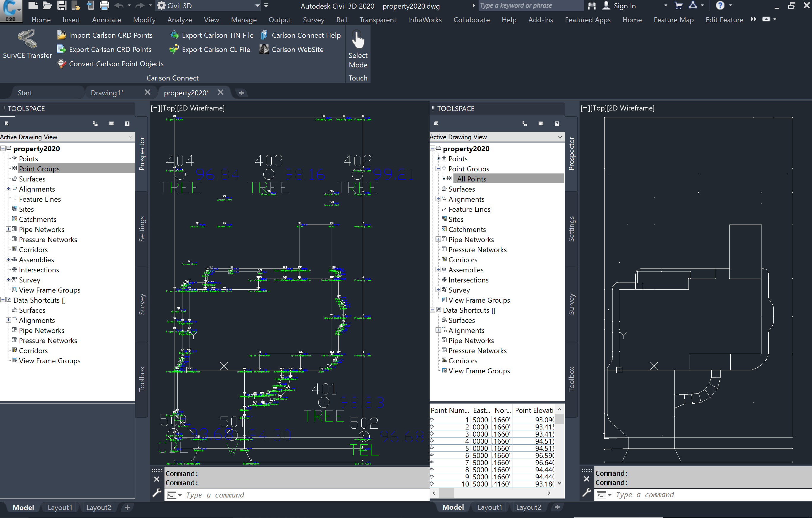
Task: Click the Export Carlson TIN File icon
Action: point(174,35)
